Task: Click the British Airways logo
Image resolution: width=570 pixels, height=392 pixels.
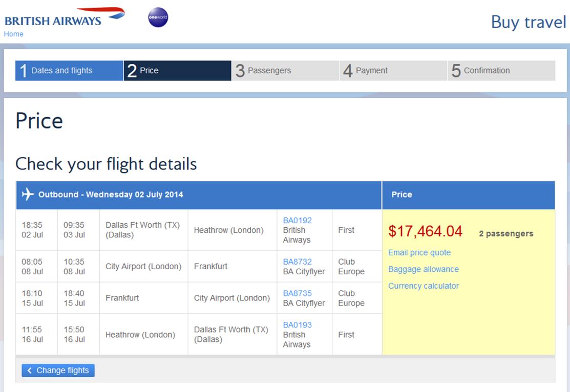Action: tap(65, 17)
